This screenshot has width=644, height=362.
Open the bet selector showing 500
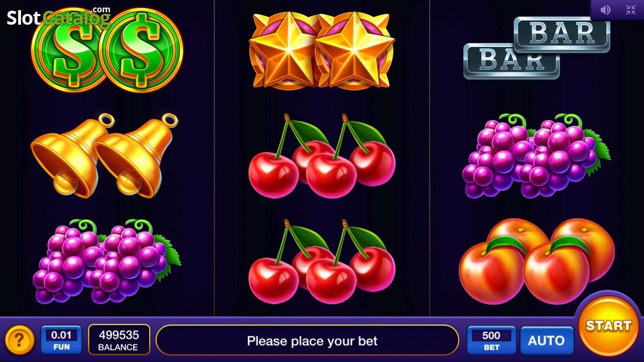click(x=491, y=341)
